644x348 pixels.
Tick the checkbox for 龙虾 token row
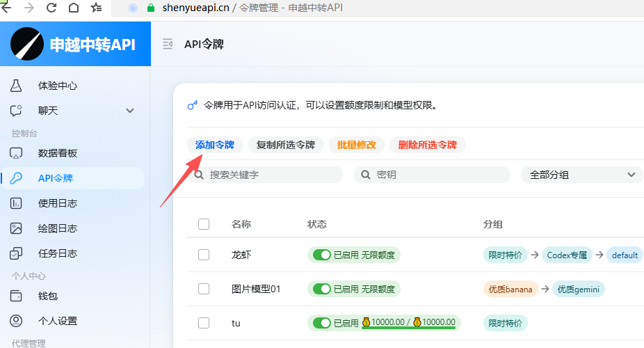(204, 255)
